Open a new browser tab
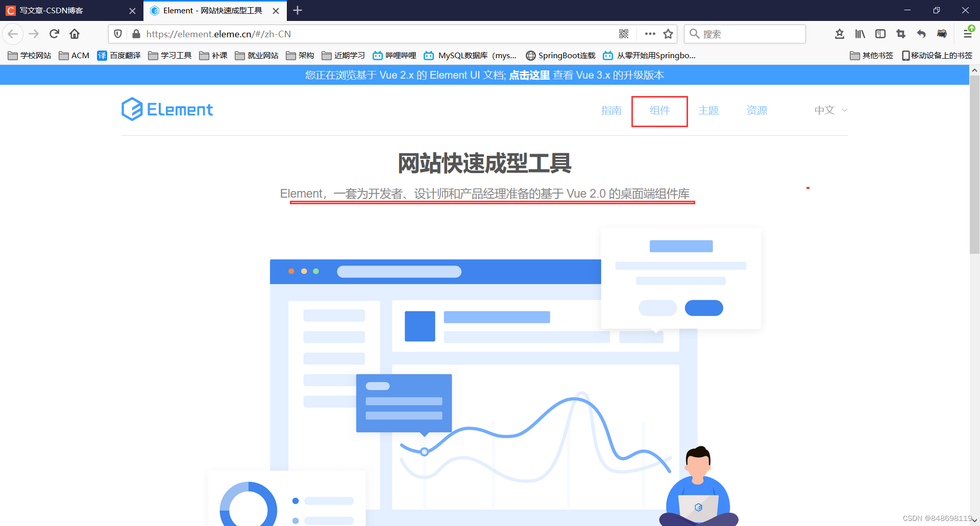The image size is (980, 526). pos(298,10)
